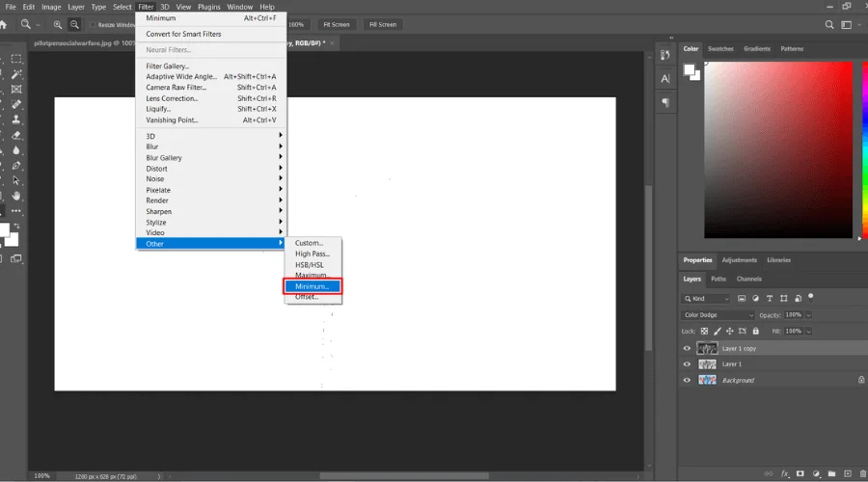Viewport: 868px width, 482px height.
Task: Create new fill or adjustment layer
Action: [x=816, y=473]
